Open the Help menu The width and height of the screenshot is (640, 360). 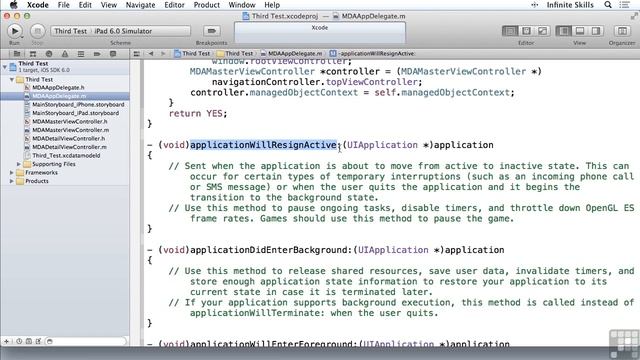coord(272,5)
